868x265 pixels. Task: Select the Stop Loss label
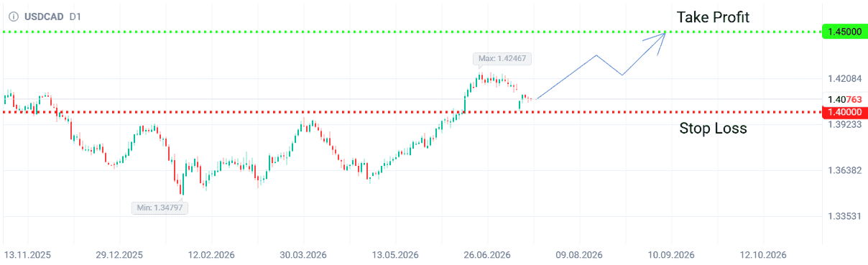[713, 129]
